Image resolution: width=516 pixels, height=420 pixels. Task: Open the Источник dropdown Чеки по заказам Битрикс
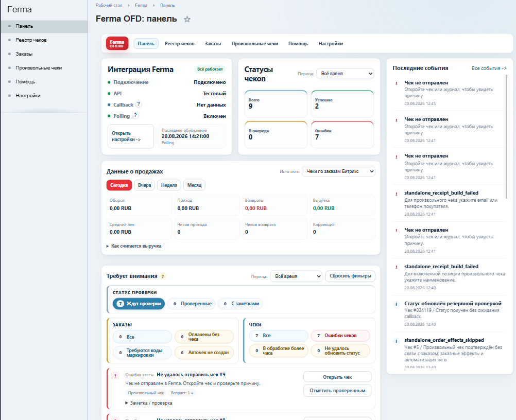338,171
